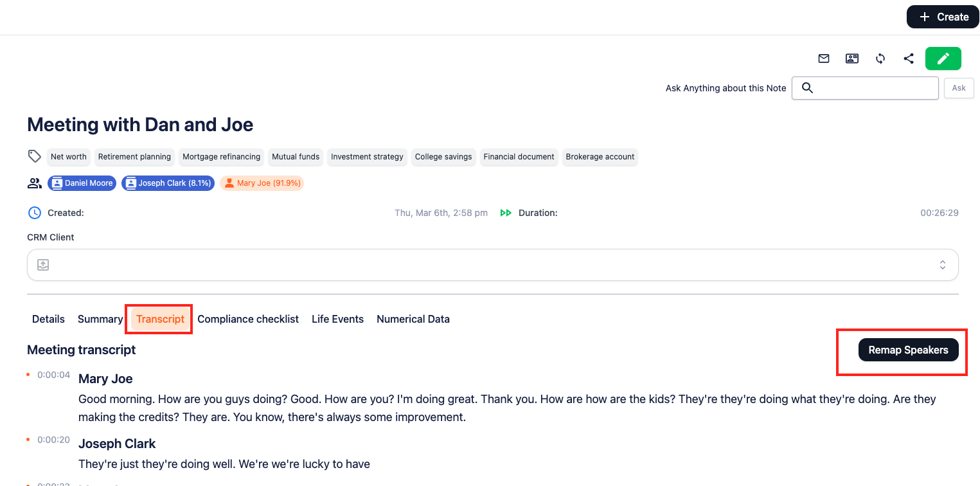Click the attendees people icon
980x486 pixels.
tap(35, 183)
